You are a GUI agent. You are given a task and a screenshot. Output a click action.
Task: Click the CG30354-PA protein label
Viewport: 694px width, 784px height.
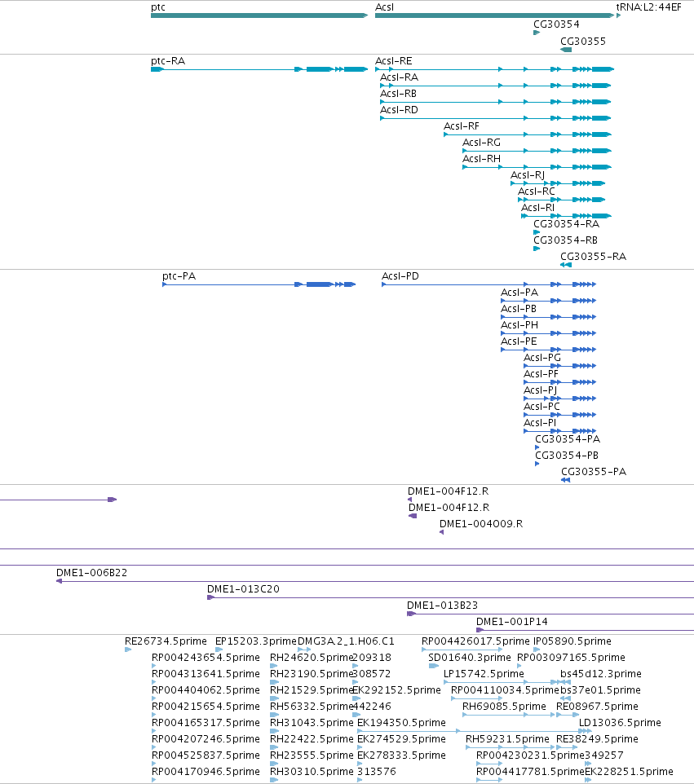point(568,439)
